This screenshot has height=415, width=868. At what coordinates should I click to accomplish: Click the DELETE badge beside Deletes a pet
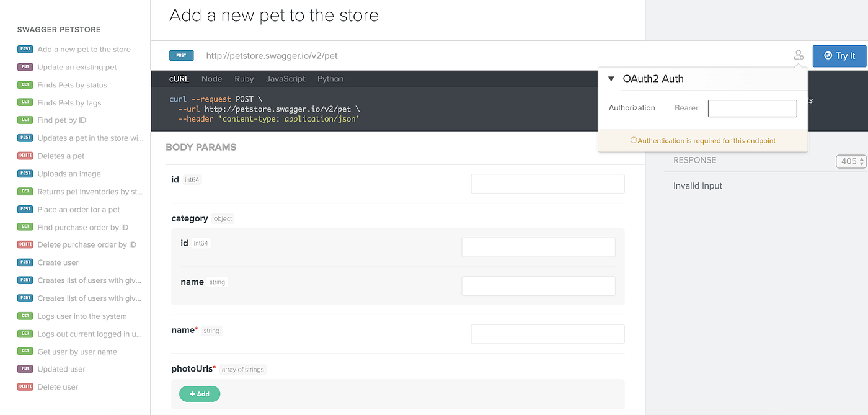pos(25,156)
